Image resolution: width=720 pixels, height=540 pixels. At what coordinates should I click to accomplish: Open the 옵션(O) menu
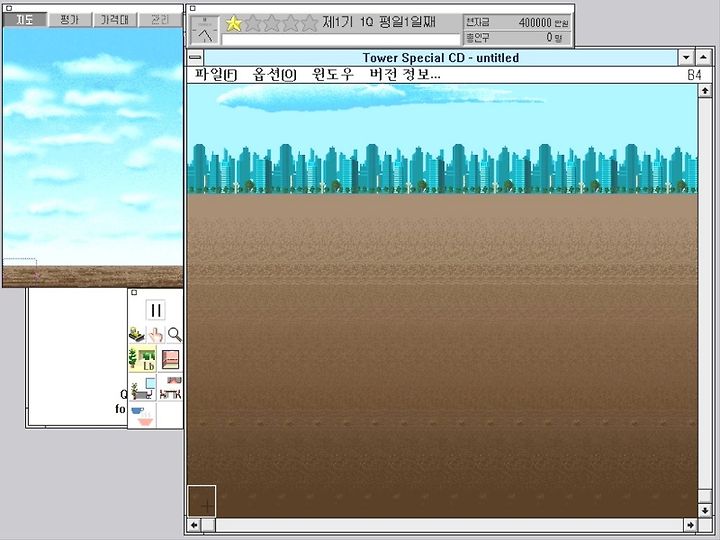(x=275, y=74)
